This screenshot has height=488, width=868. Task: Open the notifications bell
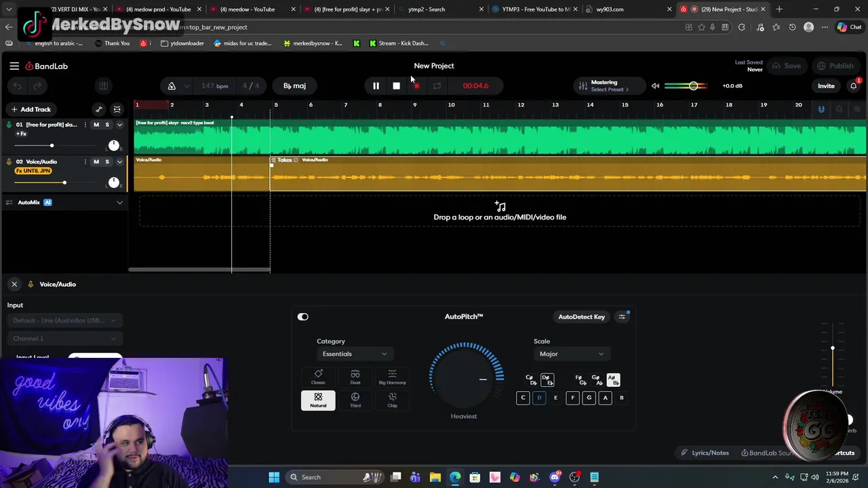853,86
